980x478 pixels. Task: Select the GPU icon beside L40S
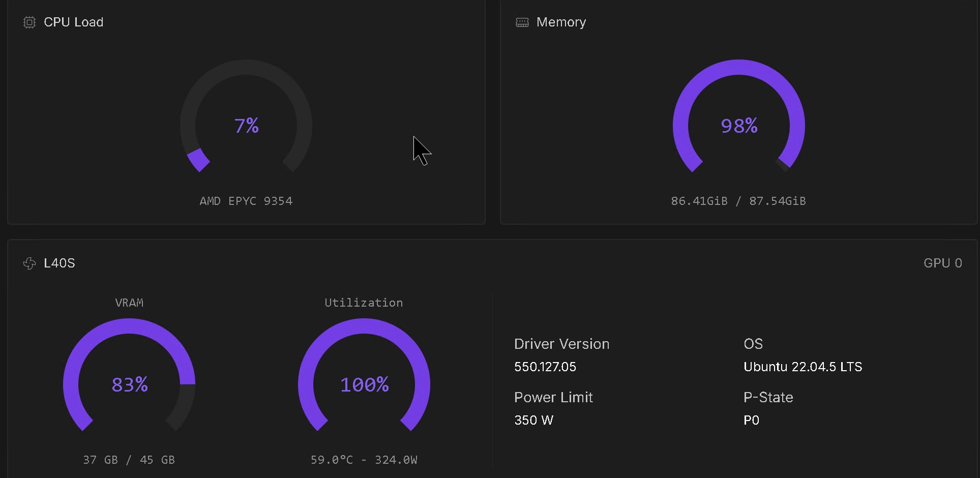29,263
